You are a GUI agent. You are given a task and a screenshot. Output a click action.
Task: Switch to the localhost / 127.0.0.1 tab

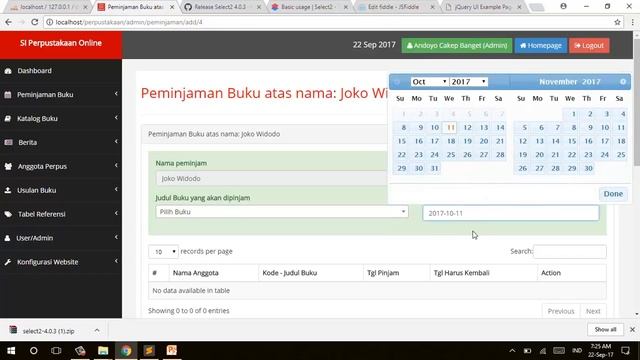click(48, 7)
